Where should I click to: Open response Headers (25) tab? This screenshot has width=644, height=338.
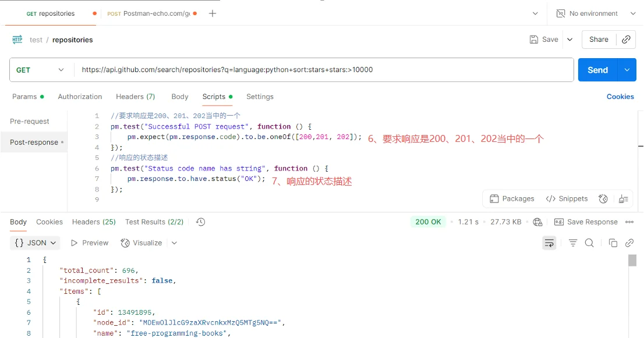(x=94, y=222)
